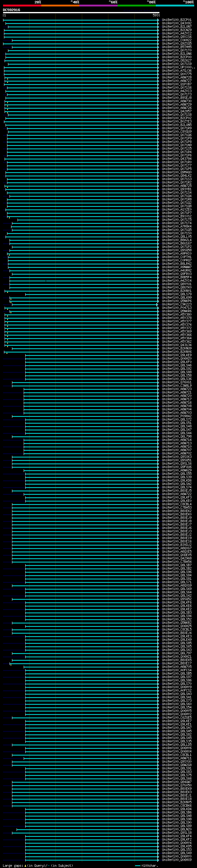Screen dimensions: 197x868
Task: Select hit UniRef100_C9K223
Action: [x=176, y=304]
